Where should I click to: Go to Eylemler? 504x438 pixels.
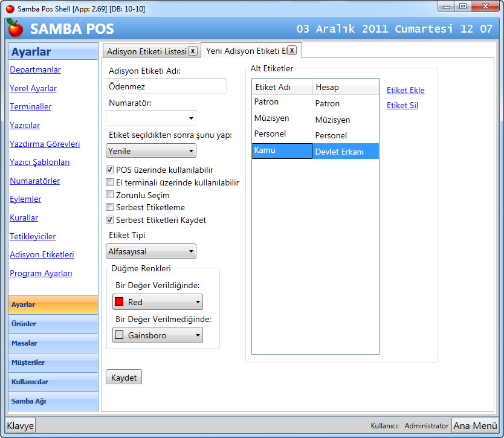tap(25, 199)
